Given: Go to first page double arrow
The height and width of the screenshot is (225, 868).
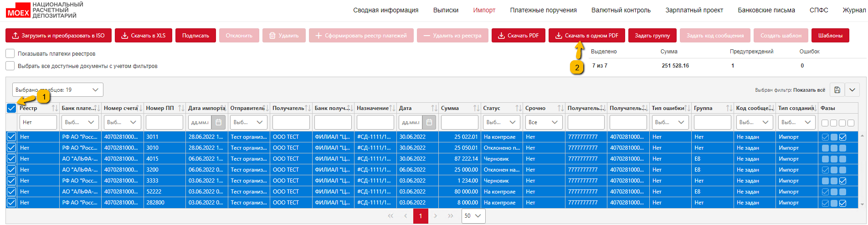Looking at the screenshot, I should pos(390,216).
